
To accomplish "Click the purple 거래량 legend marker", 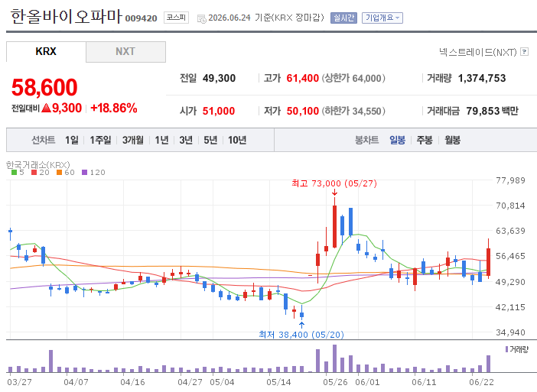I will pos(506,349).
